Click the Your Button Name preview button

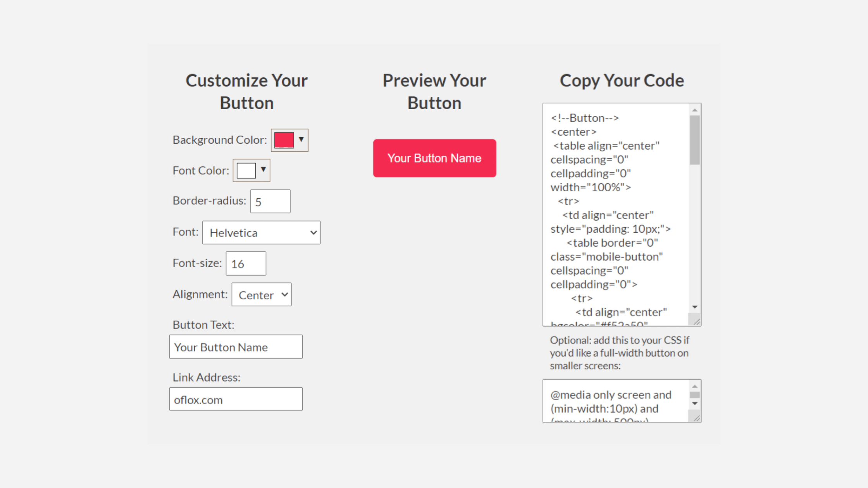point(434,158)
